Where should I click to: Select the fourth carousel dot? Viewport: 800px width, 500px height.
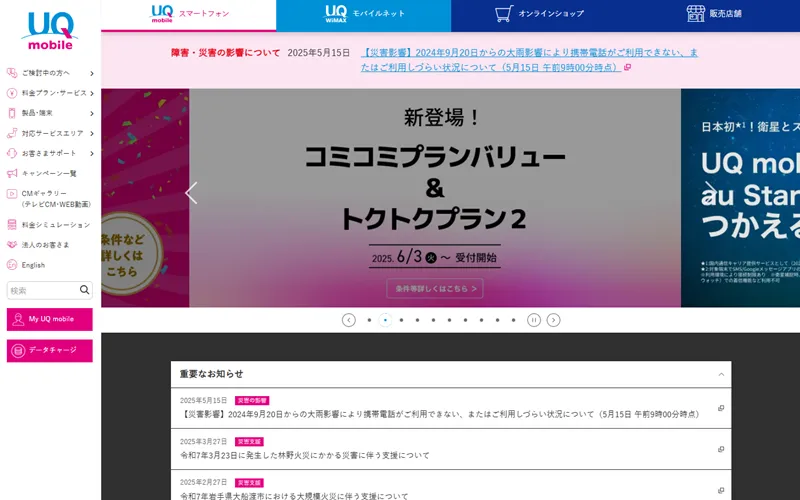pyautogui.click(x=417, y=320)
